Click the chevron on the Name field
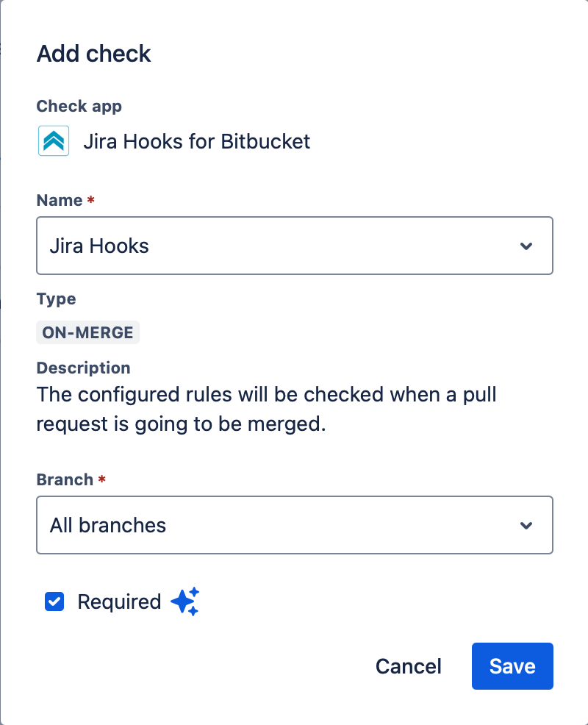 (x=526, y=246)
